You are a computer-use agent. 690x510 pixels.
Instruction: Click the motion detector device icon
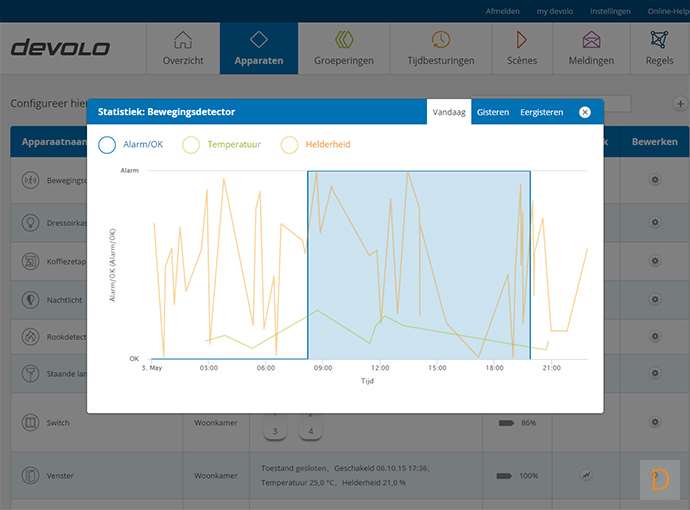[x=30, y=180]
